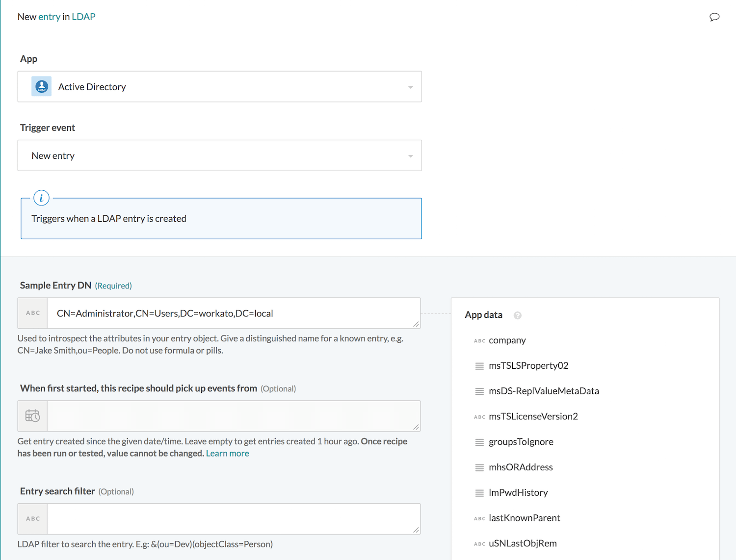Expand the Trigger event dropdown
The image size is (736, 560).
pyautogui.click(x=219, y=155)
